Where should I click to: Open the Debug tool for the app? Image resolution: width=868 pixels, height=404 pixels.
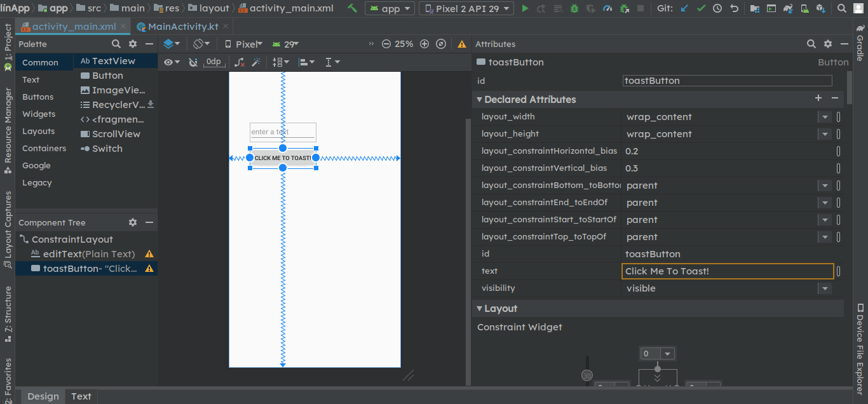tap(573, 8)
